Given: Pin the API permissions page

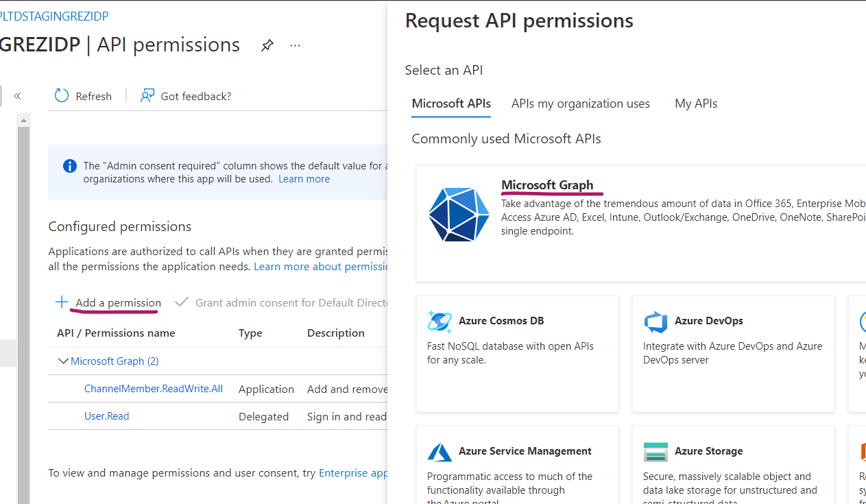Looking at the screenshot, I should tap(267, 45).
